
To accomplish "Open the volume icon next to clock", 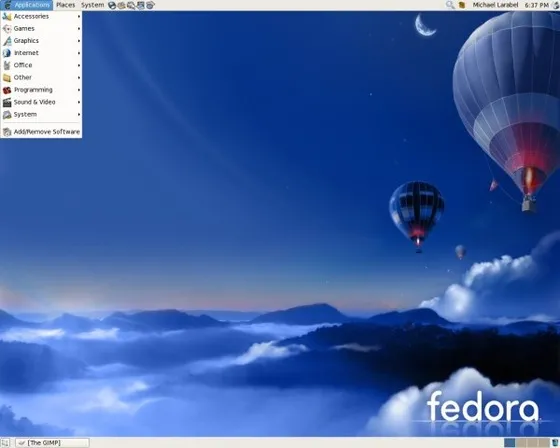I will (x=555, y=5).
